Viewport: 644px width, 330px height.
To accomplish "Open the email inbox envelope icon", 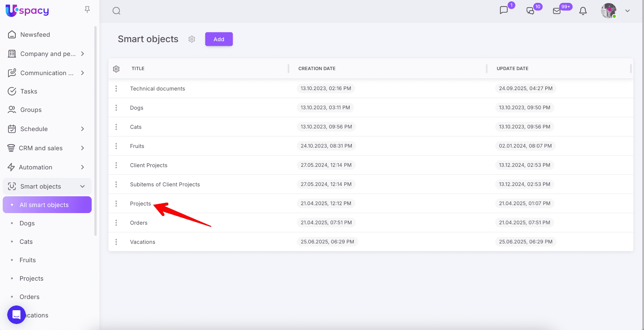I will click(x=557, y=11).
